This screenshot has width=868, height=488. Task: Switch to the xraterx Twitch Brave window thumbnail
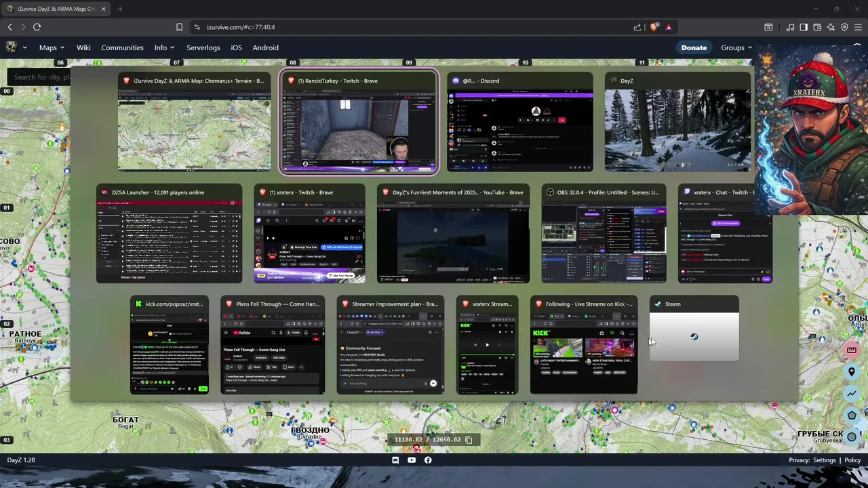click(x=309, y=234)
